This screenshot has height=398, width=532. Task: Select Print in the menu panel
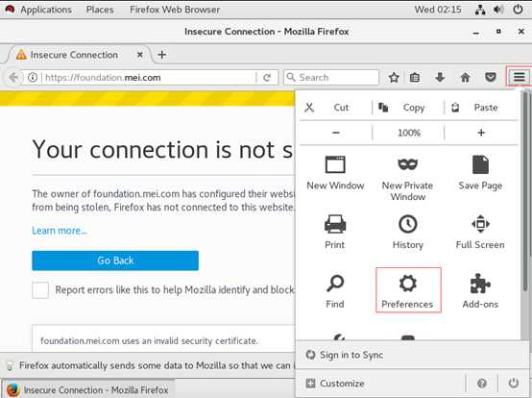[335, 233]
